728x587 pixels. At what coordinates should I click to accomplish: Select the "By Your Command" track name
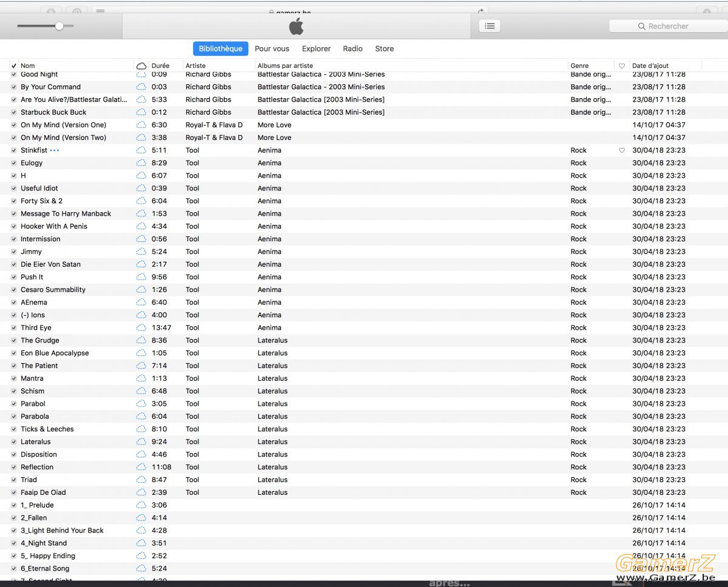coord(50,87)
